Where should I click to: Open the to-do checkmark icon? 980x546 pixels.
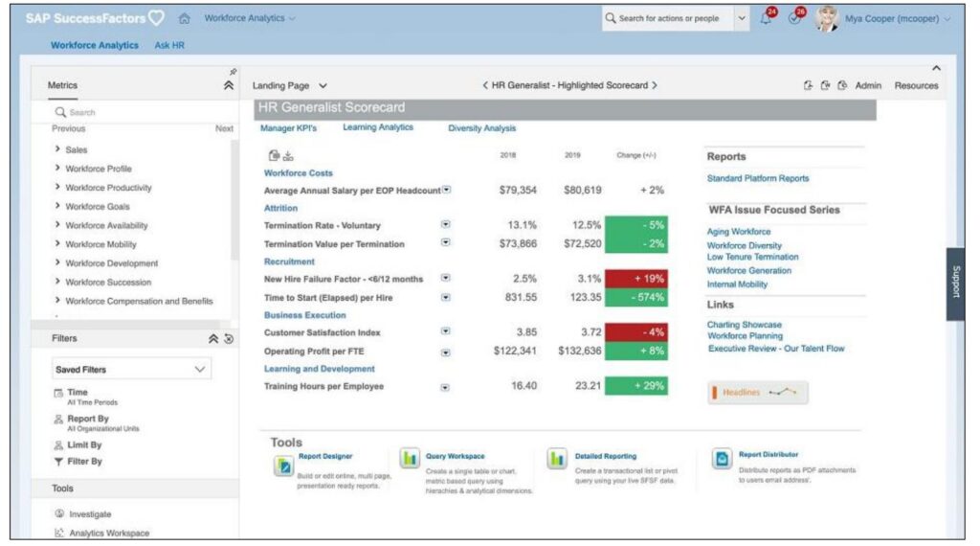point(794,19)
